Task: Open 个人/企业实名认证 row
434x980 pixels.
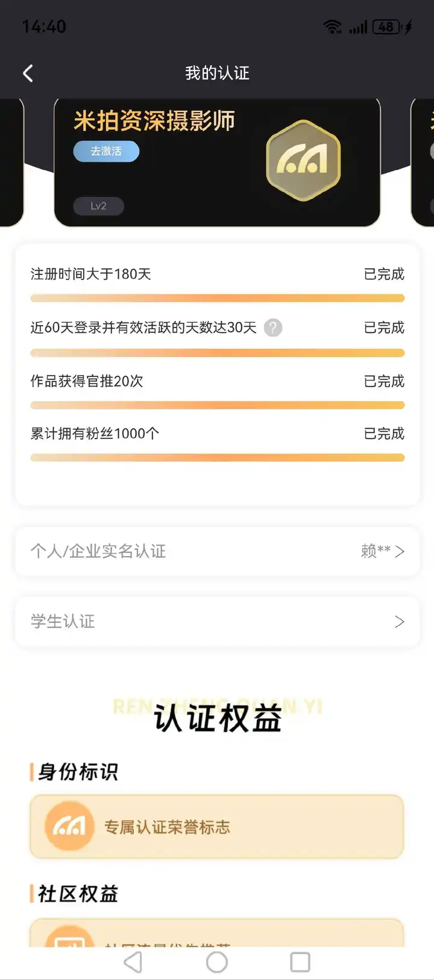Action: coord(217,551)
